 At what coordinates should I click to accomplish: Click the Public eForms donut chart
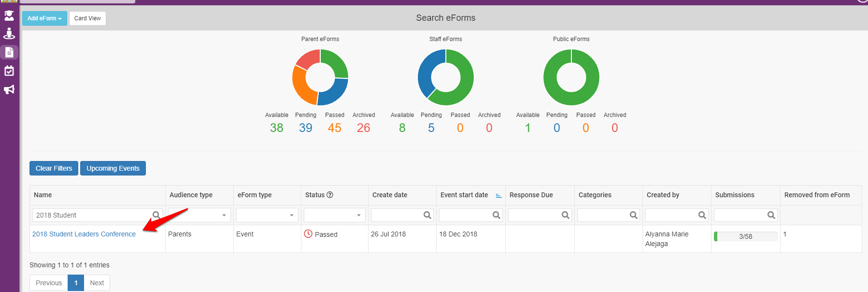point(571,77)
